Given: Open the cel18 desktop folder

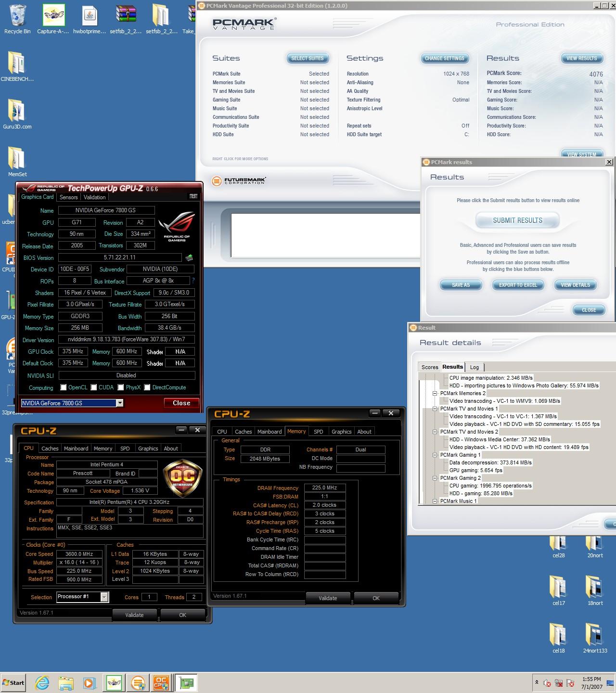Looking at the screenshot, I should point(558,638).
